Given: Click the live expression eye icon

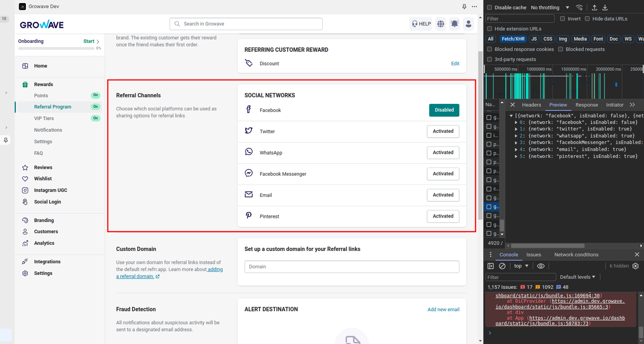Looking at the screenshot, I should (541, 266).
